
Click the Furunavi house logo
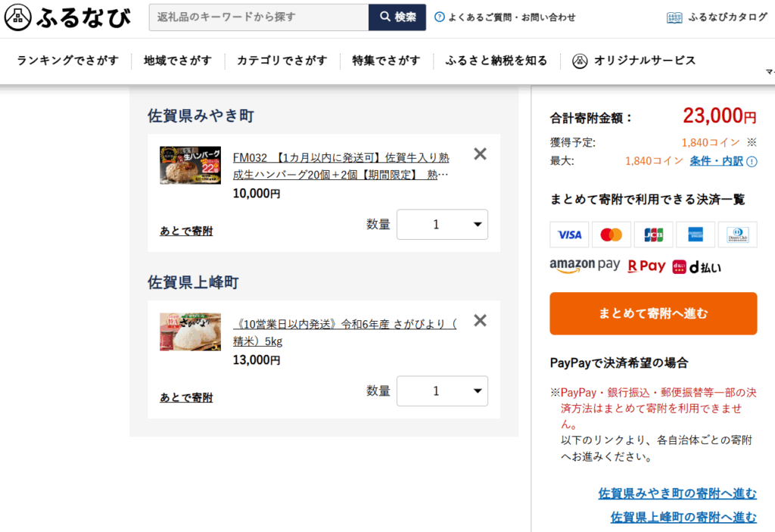[x=17, y=17]
